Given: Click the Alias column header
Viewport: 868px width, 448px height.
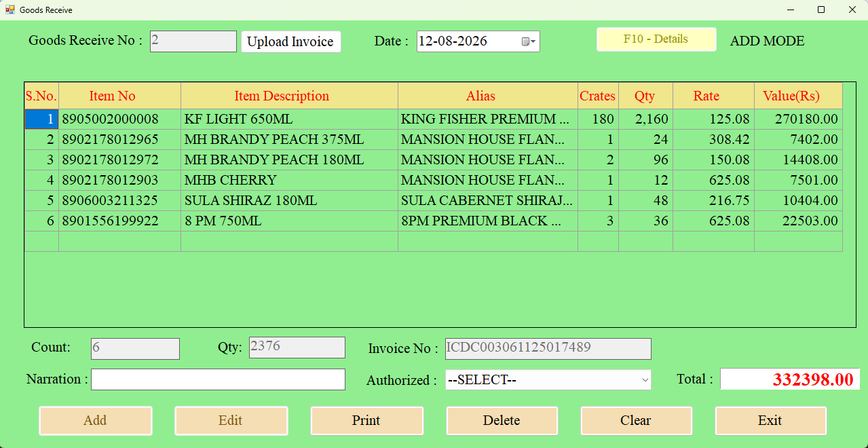Looking at the screenshot, I should pyautogui.click(x=487, y=96).
